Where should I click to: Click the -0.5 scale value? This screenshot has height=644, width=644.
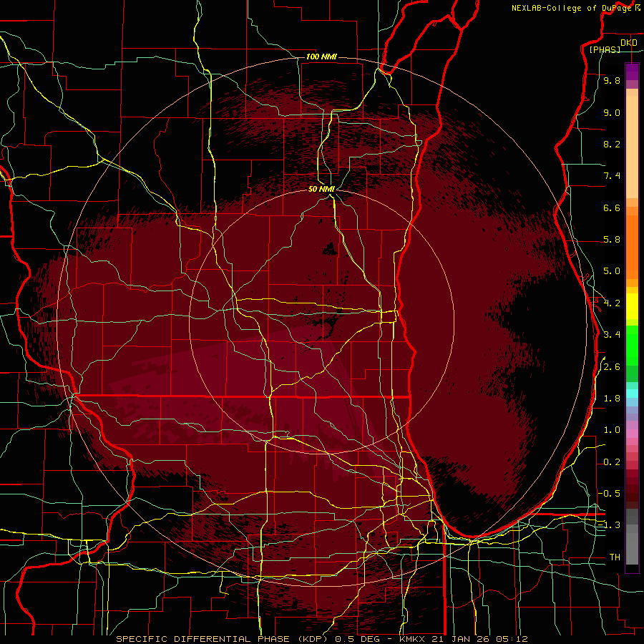pos(609,494)
